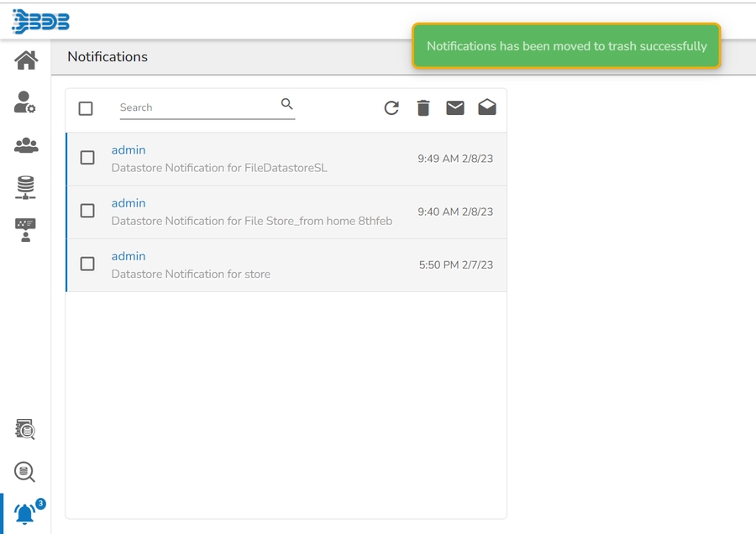Open the user settings sidebar icon

[24, 102]
